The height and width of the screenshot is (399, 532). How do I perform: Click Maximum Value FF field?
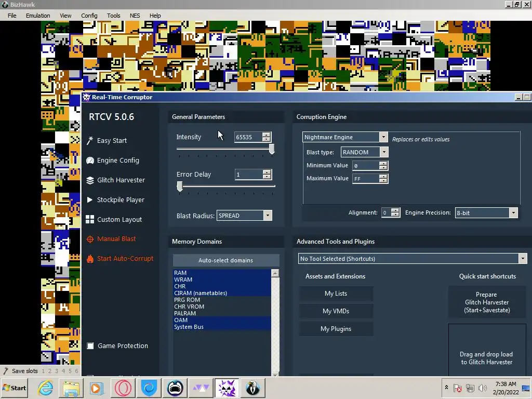[366, 179]
